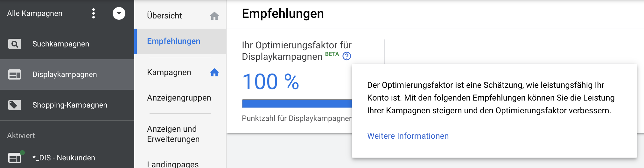This screenshot has width=644, height=168.
Task: Click the three-dot menu beside Alle Kampagnen
Action: 93,13
